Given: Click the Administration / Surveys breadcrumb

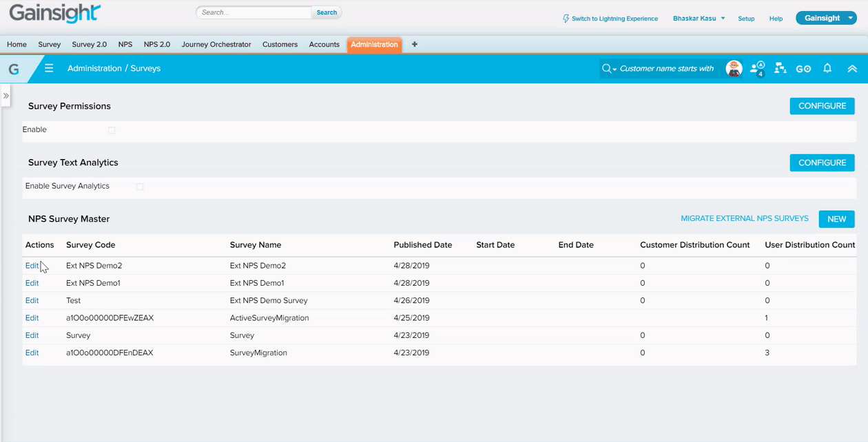Looking at the screenshot, I should coord(114,68).
